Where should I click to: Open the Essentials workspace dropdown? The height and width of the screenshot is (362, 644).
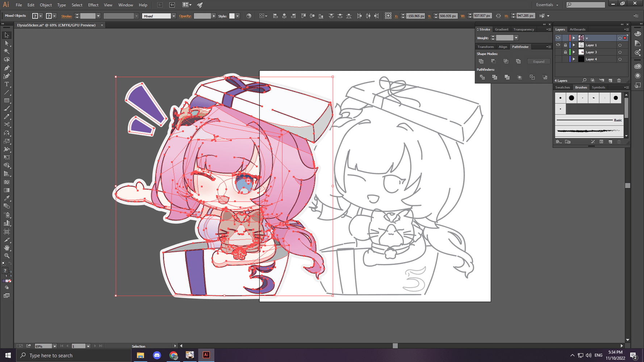(547, 5)
